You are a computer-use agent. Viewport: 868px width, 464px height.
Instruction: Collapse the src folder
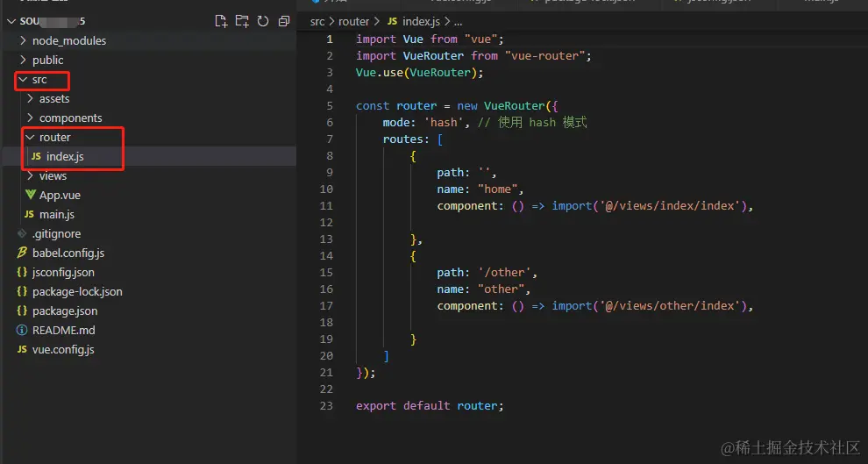(x=23, y=79)
